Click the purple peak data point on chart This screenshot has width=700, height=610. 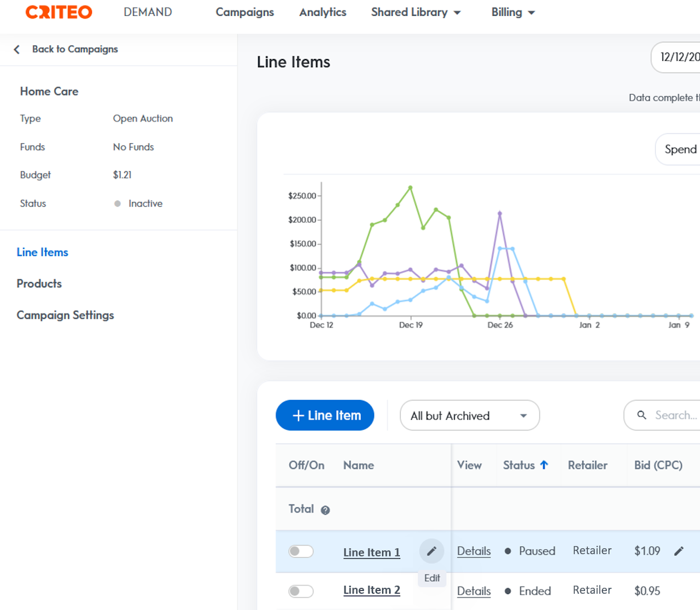tap(499, 214)
